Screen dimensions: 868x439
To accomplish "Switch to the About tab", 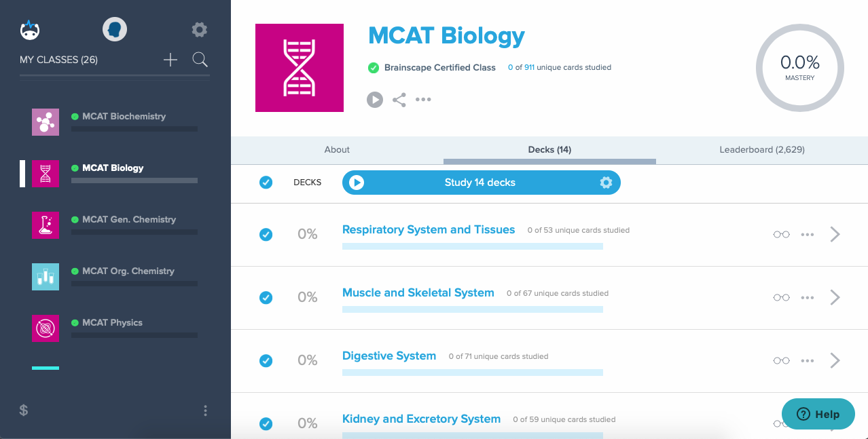I will [337, 150].
